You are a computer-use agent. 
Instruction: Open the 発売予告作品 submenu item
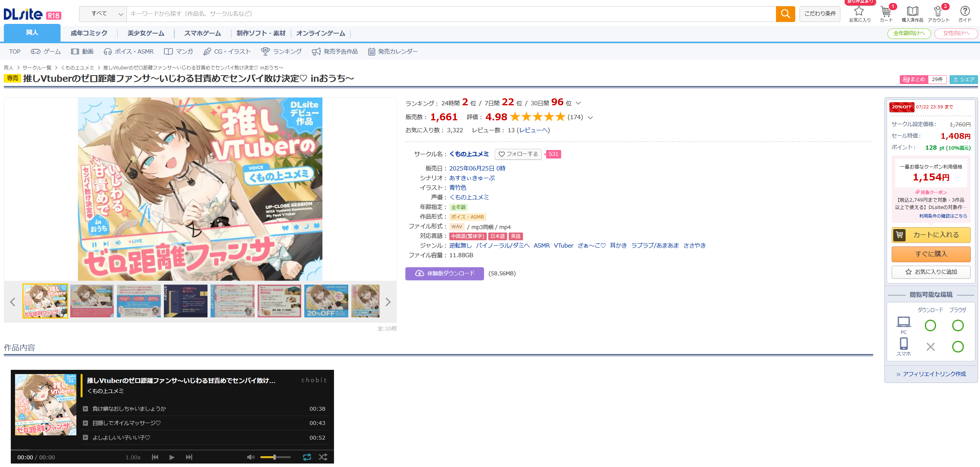(x=335, y=52)
